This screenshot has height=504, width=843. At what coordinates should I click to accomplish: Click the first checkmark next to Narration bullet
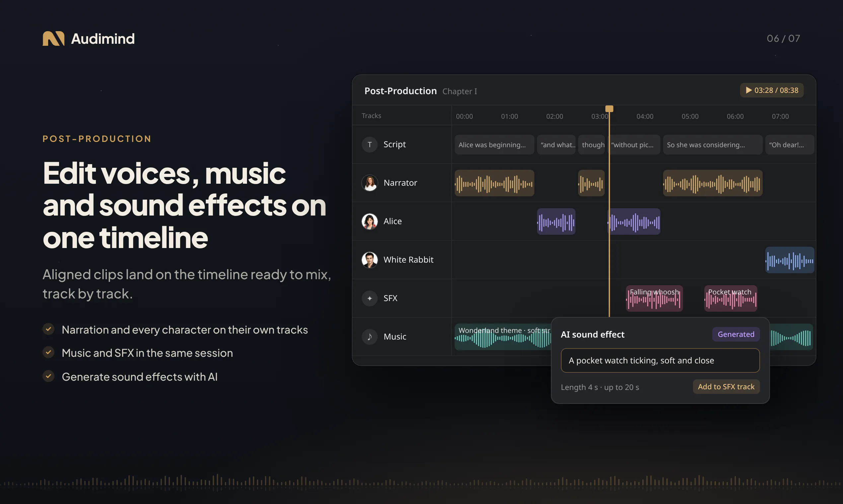click(48, 329)
